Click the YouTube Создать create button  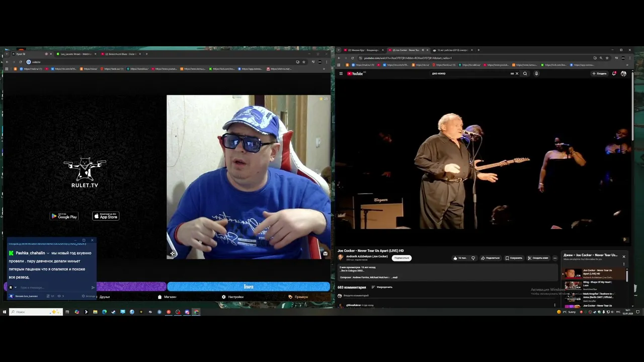(599, 73)
